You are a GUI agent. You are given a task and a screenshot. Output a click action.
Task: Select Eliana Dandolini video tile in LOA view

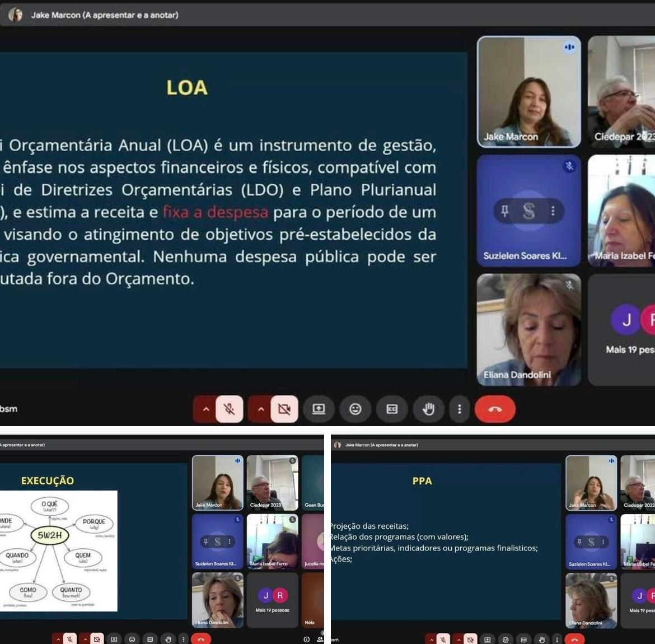point(529,330)
